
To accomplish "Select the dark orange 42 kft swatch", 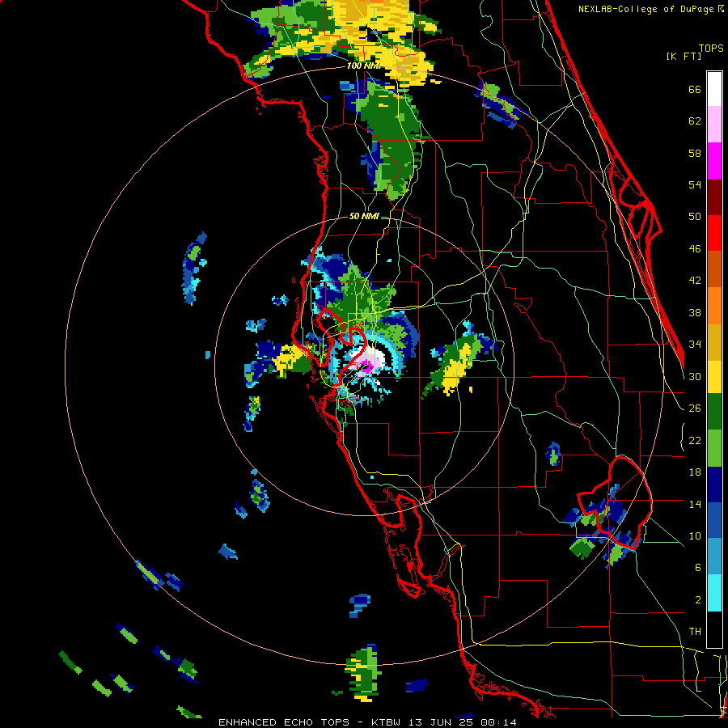I will click(714, 269).
